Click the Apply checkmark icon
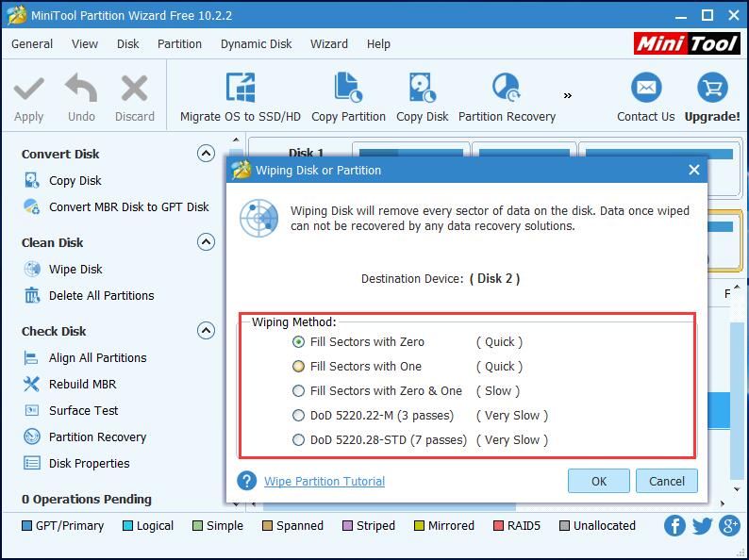 coord(28,90)
